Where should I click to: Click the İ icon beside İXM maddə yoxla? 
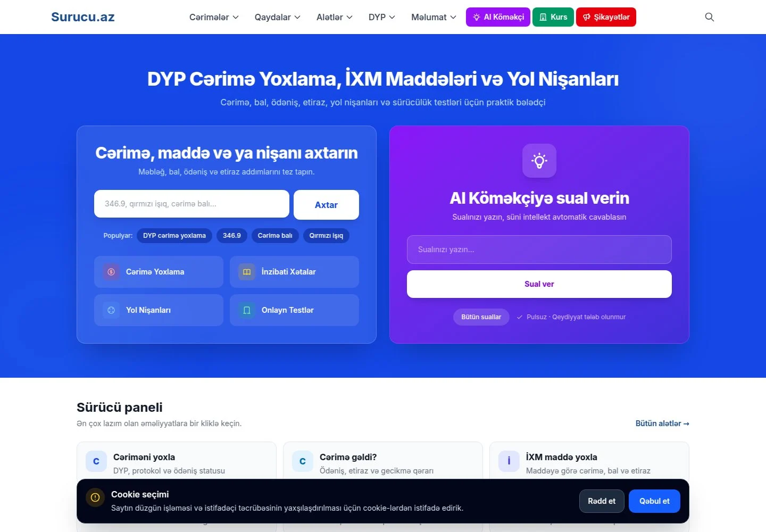pyautogui.click(x=509, y=461)
